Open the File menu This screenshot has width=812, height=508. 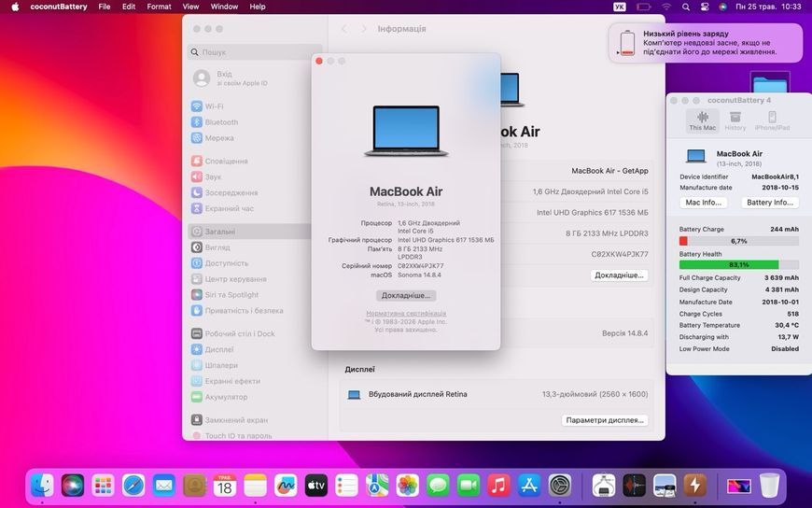105,7
